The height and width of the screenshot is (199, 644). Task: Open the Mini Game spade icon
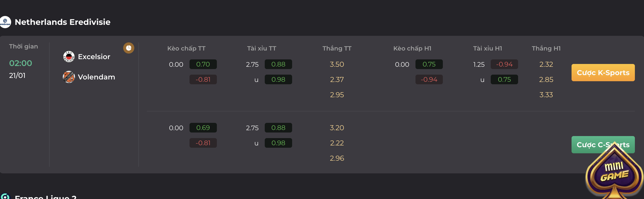click(614, 171)
